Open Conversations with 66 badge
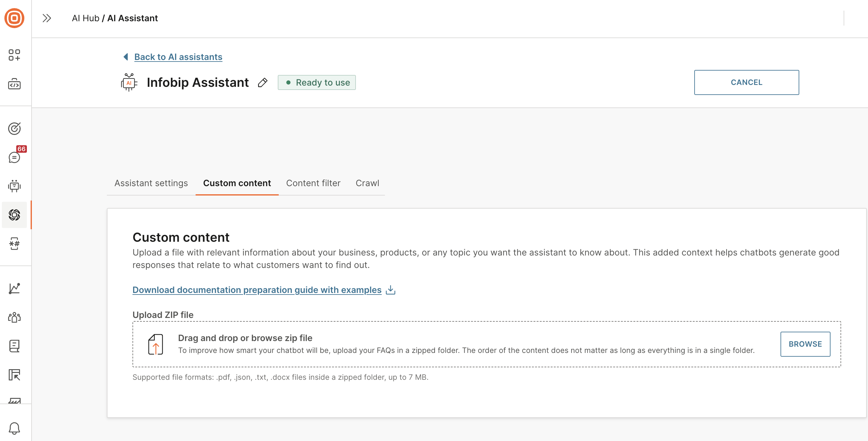The height and width of the screenshot is (441, 868). click(x=14, y=157)
